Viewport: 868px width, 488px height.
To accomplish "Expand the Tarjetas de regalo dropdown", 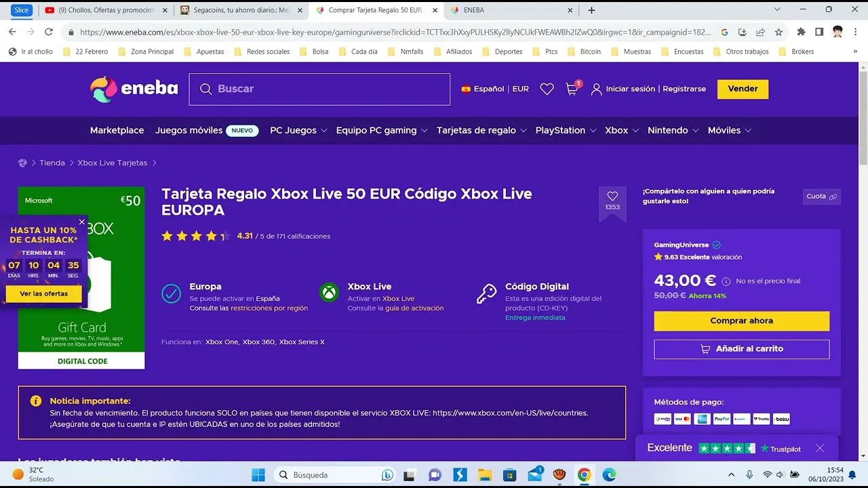I will click(481, 130).
